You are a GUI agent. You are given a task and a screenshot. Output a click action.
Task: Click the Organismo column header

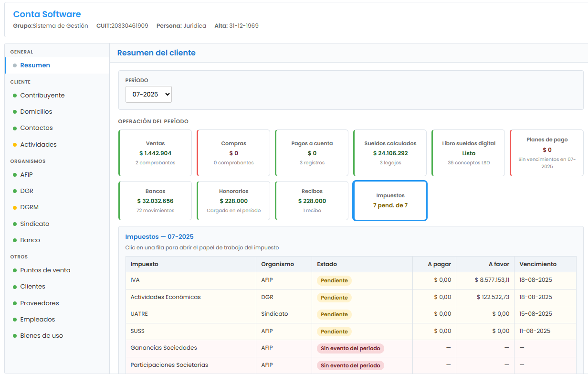click(284, 264)
